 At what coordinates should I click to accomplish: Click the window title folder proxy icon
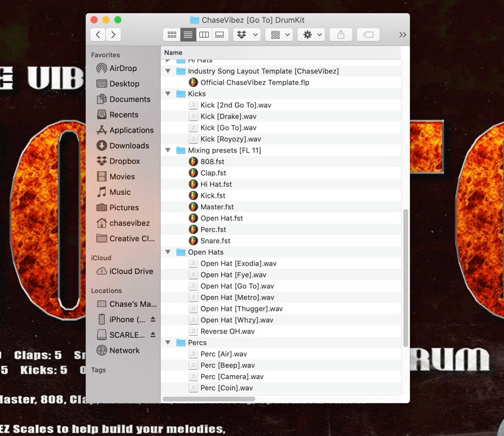click(x=194, y=20)
